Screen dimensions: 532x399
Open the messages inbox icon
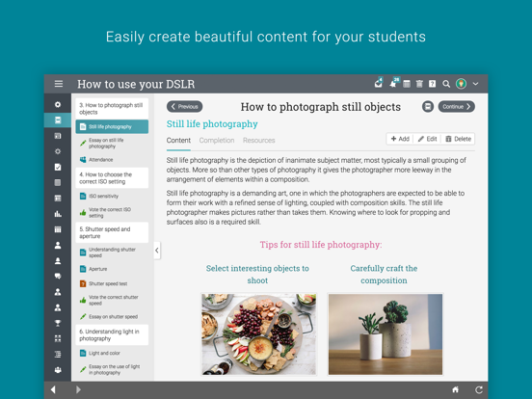[x=379, y=84]
